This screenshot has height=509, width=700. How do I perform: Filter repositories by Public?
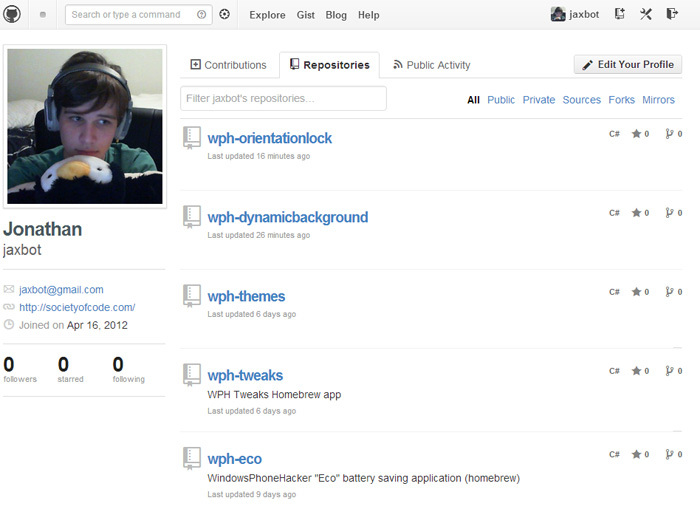(501, 100)
